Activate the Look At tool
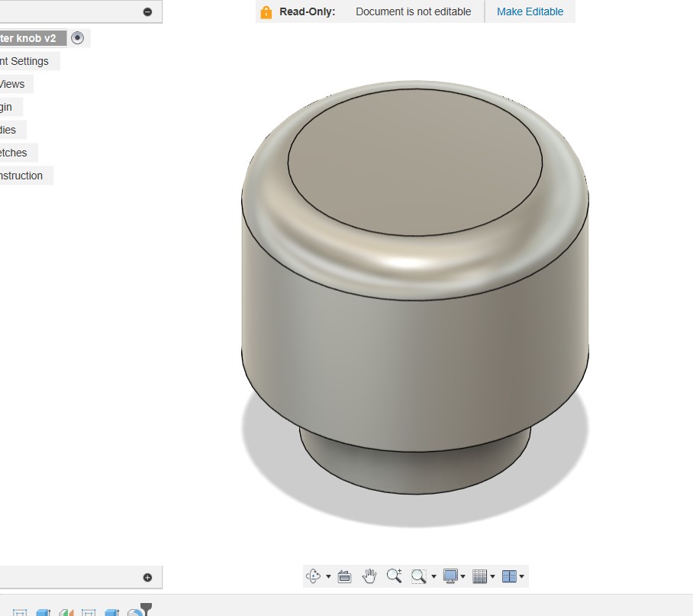The image size is (693, 616). [x=344, y=576]
